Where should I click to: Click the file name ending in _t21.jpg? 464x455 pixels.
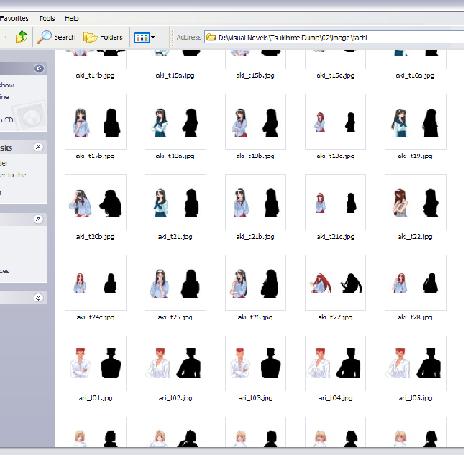click(175, 236)
